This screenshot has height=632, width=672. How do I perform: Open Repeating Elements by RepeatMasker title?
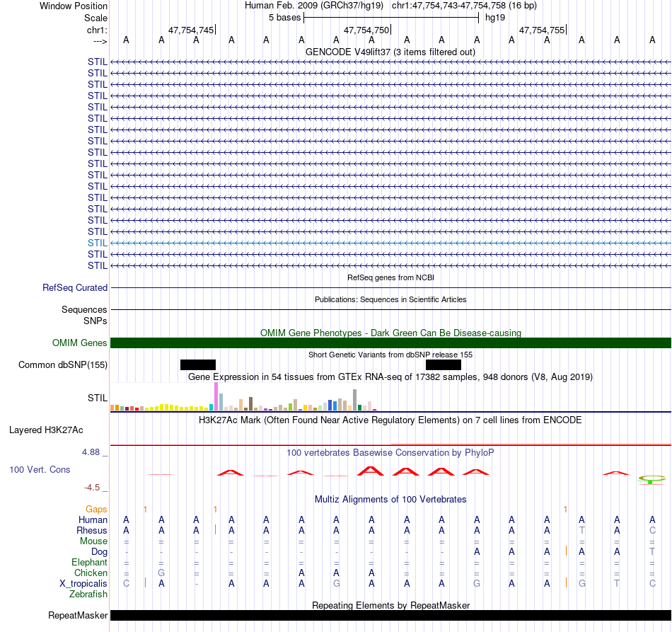pos(390,605)
